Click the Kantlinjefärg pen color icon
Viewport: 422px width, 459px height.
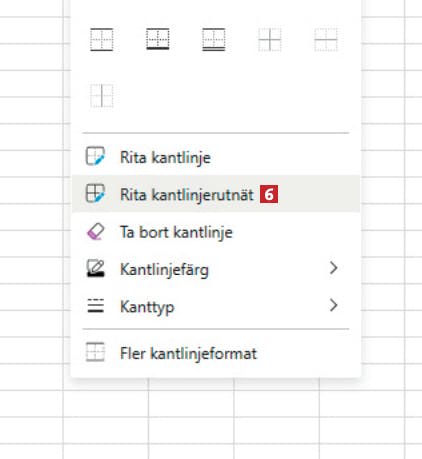(x=95, y=268)
